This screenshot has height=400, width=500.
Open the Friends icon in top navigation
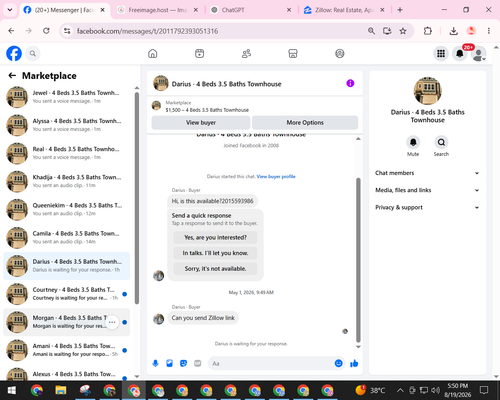coord(246,53)
